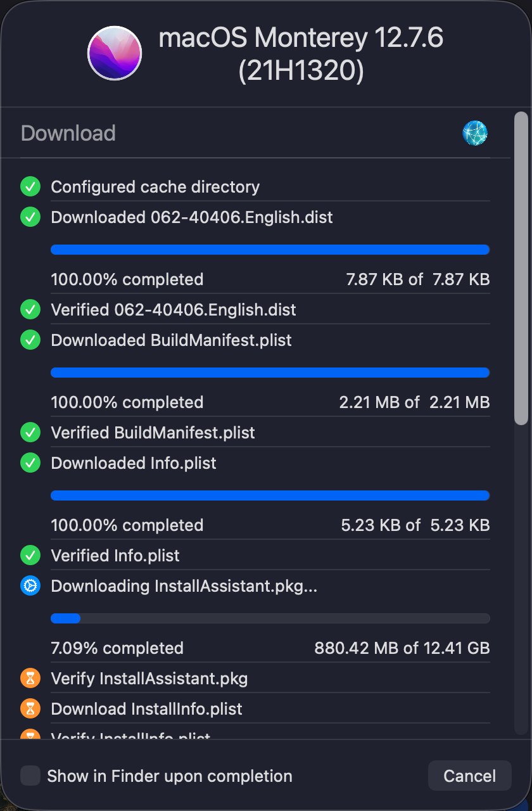The image size is (532, 811).
Task: Click checkmark beside Verified Info.plist
Action: point(30,556)
